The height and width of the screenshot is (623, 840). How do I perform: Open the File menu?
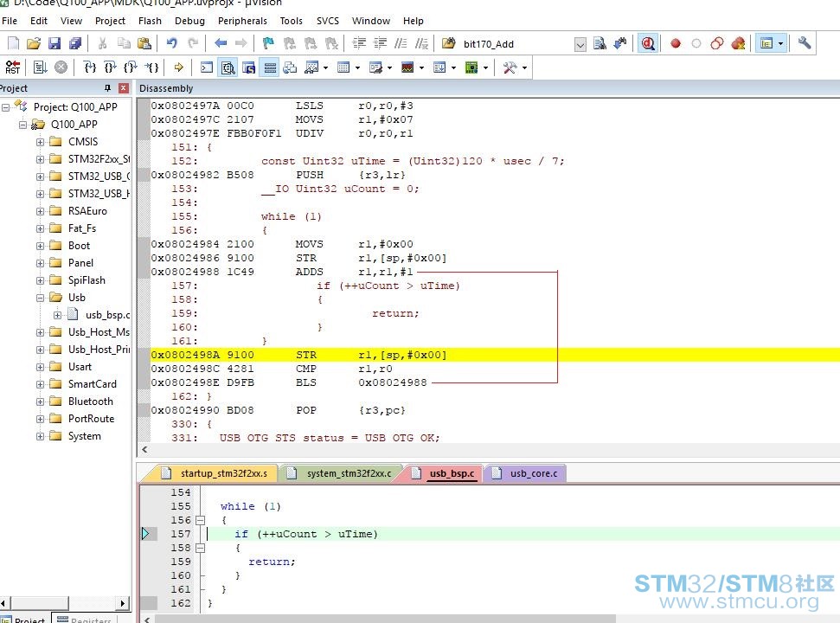[x=10, y=21]
